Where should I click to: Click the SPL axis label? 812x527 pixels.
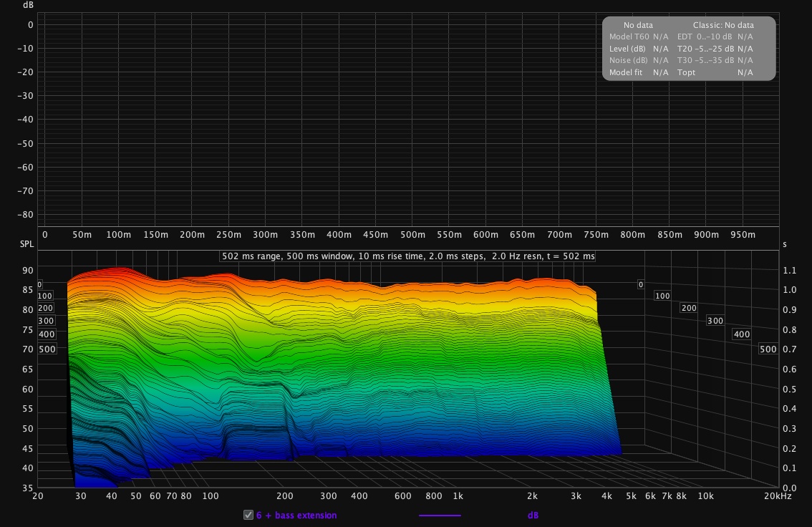tap(27, 244)
